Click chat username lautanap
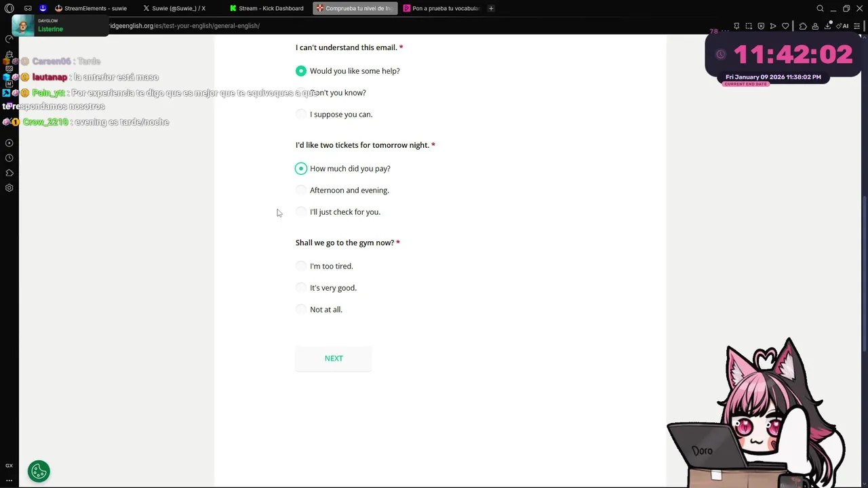Image resolution: width=868 pixels, height=488 pixels. click(x=50, y=77)
